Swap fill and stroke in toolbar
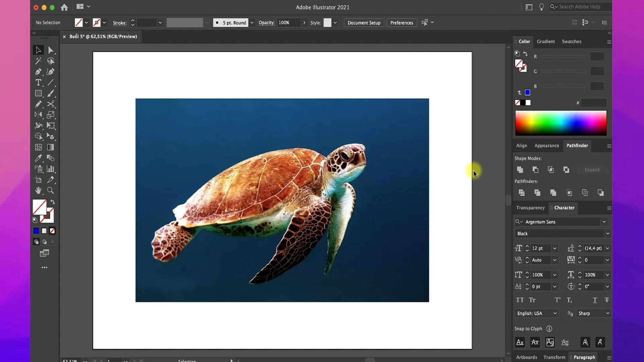 (53, 202)
